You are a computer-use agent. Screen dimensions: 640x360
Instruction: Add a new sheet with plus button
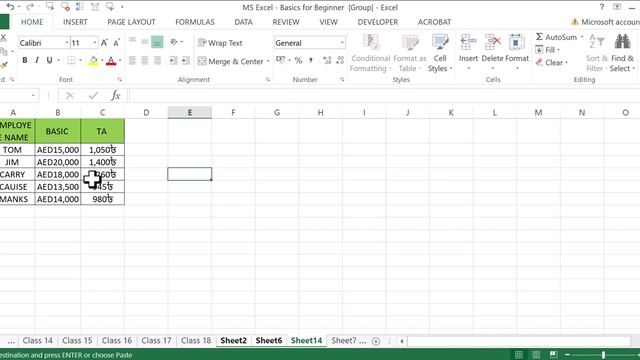[376, 341]
